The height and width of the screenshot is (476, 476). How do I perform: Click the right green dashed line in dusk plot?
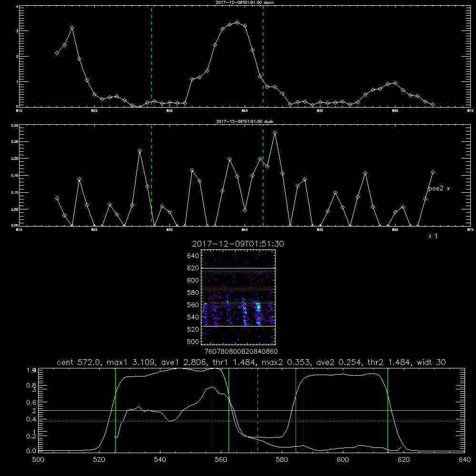point(263,176)
